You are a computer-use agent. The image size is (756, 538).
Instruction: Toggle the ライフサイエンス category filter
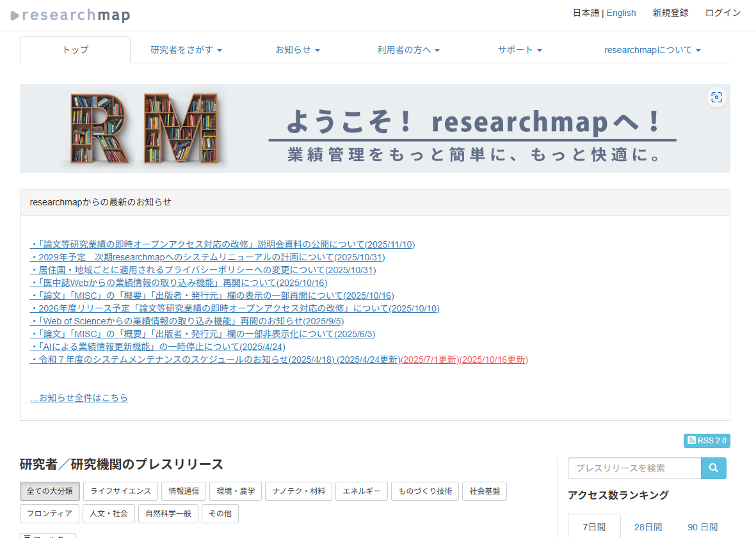click(x=120, y=491)
